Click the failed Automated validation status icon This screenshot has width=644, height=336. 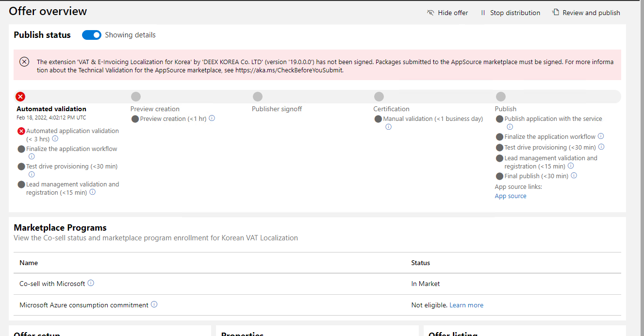[x=20, y=97]
